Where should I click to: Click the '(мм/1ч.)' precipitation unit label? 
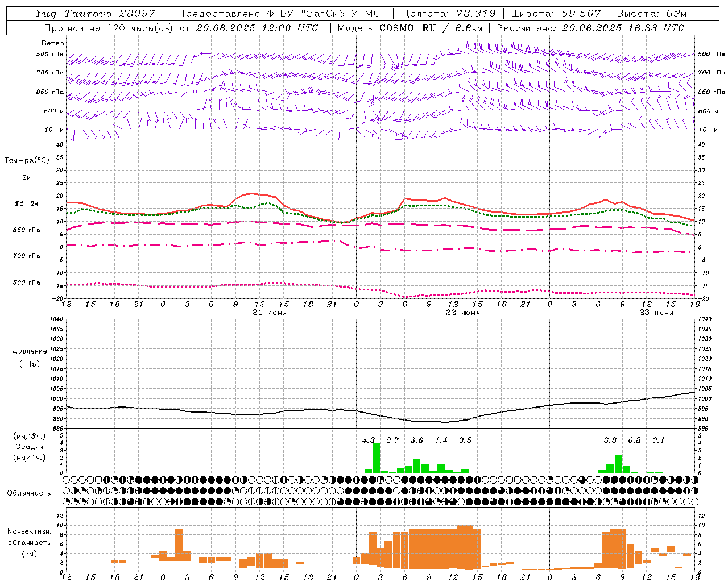tap(29, 458)
